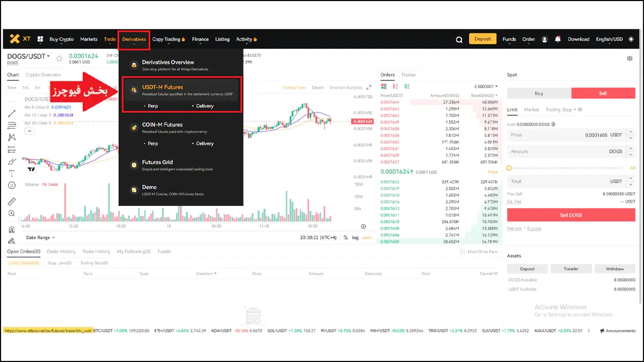The height and width of the screenshot is (362, 644).
Task: Select the brush drawing tool
Action: pyautogui.click(x=12, y=161)
